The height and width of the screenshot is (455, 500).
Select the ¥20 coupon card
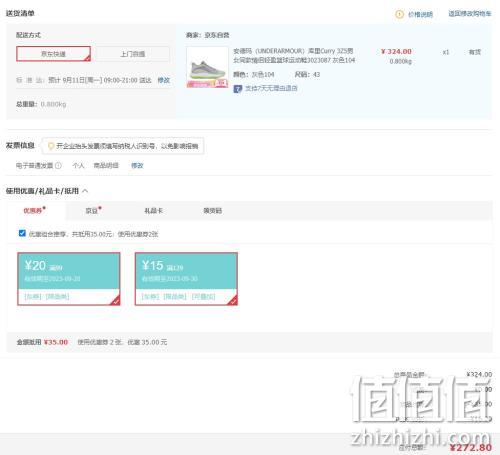tap(69, 279)
